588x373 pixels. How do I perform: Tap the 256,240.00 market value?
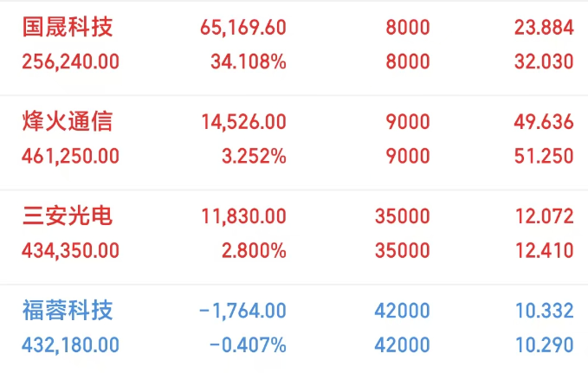(70, 61)
